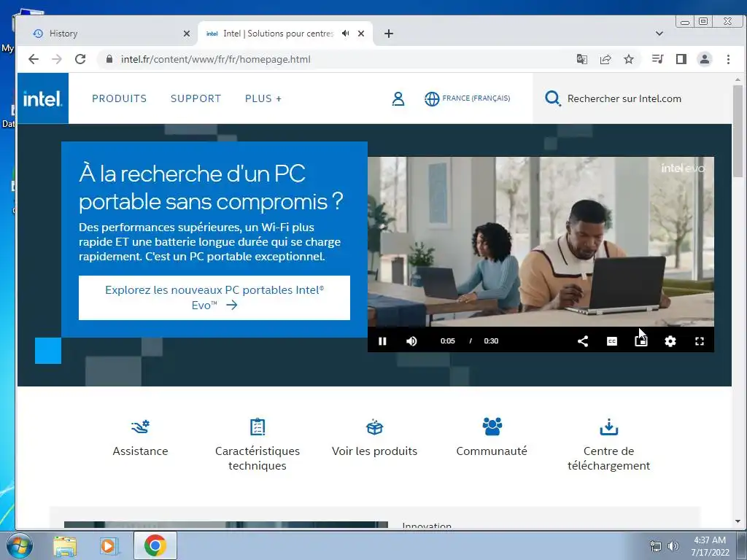The image size is (747, 560).
Task: Pause the Intel Evo video
Action: coord(382,341)
